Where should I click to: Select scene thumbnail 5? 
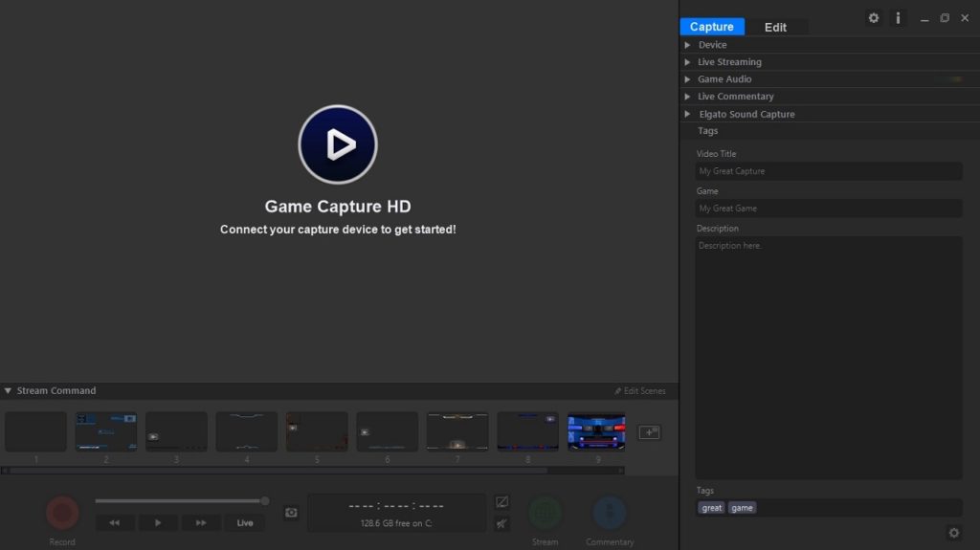pos(317,431)
